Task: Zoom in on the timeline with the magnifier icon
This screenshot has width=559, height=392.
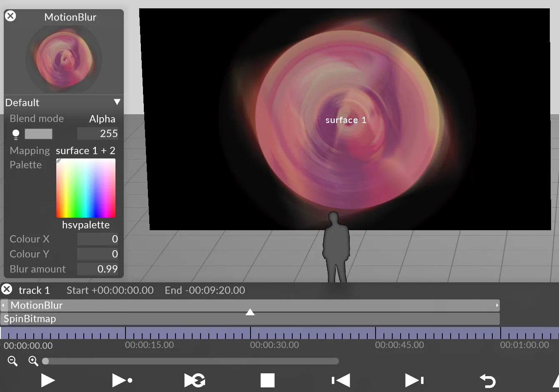Action: (x=33, y=361)
